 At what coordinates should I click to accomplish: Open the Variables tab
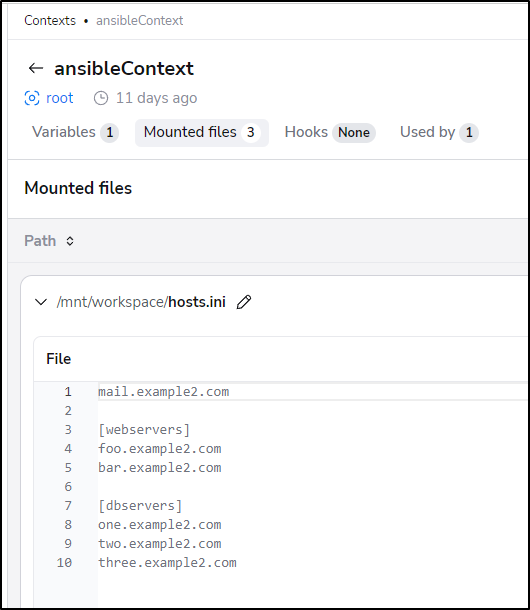[x=75, y=132]
